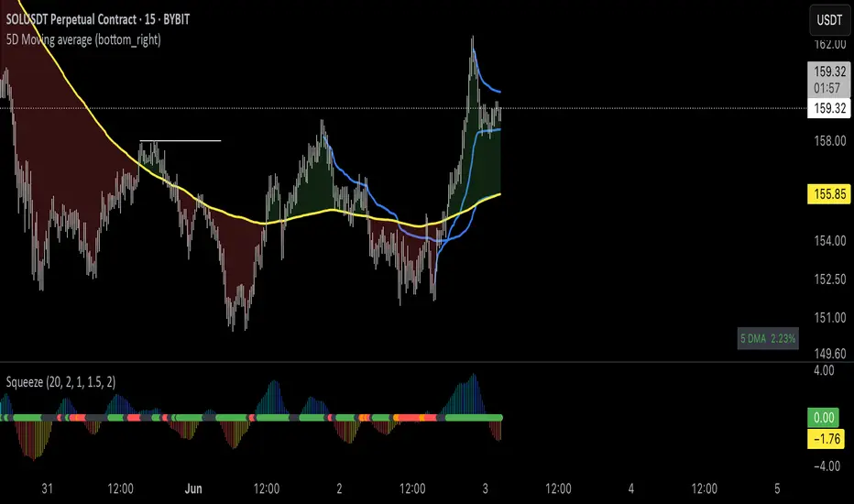Viewport: 854px width, 504px height.
Task: Click the 154.00 price axis label
Action: tap(830, 241)
